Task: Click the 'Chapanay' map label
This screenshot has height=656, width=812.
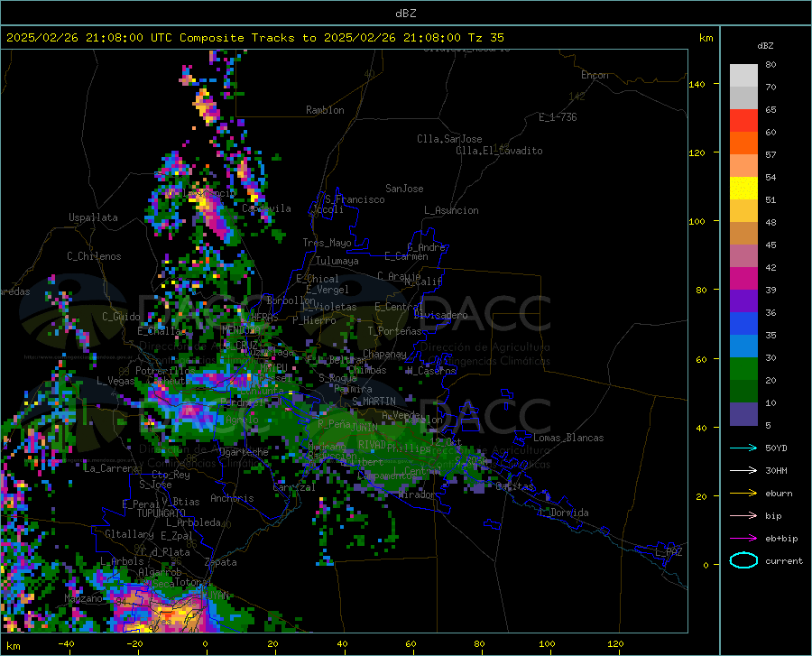Action: [384, 354]
